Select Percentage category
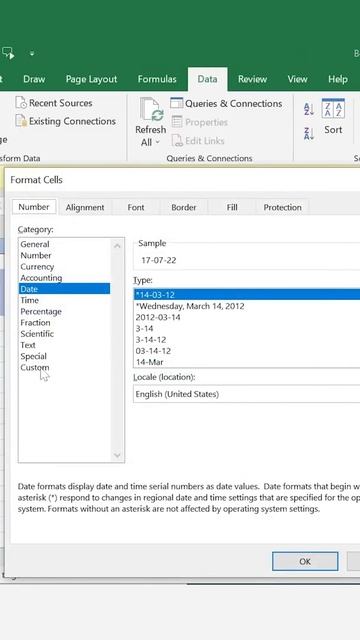 (x=64, y=311)
